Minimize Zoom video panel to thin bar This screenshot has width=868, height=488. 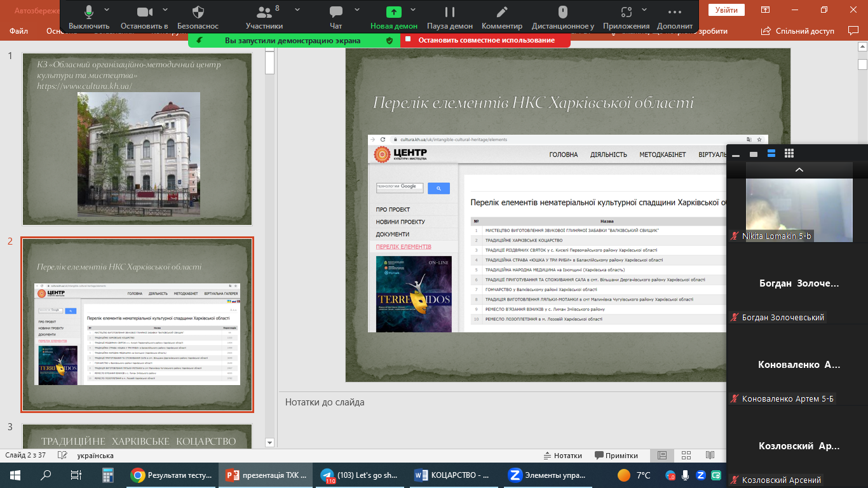pos(736,154)
